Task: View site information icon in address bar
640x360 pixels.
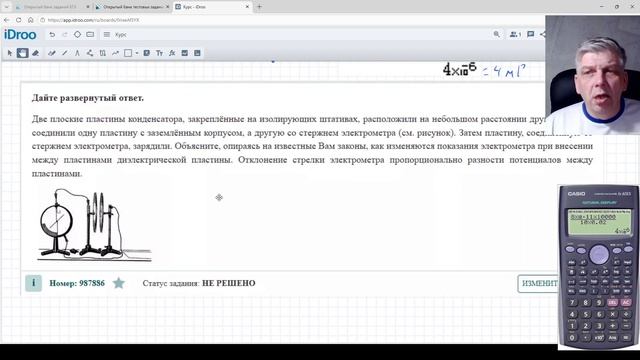Action: click(42, 20)
